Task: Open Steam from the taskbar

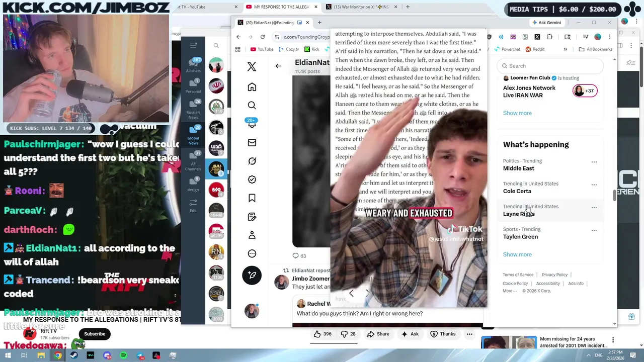Action: 74,355
